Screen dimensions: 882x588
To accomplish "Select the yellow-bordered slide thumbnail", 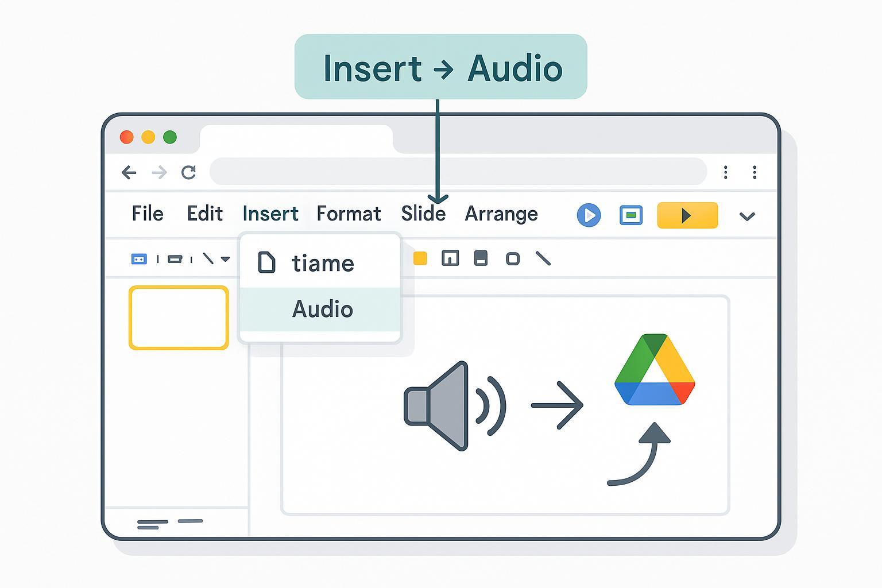I will [179, 318].
